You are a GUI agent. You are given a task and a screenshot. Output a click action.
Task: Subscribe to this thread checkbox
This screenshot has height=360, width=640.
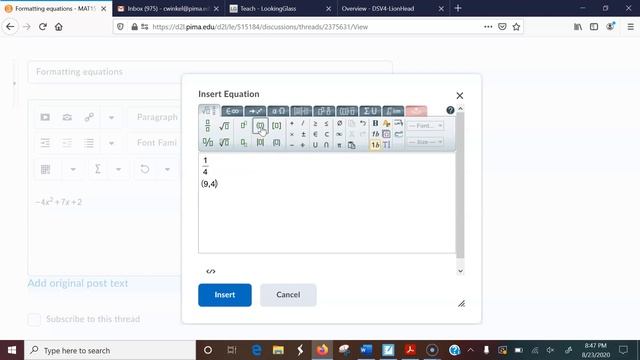[x=34, y=319]
